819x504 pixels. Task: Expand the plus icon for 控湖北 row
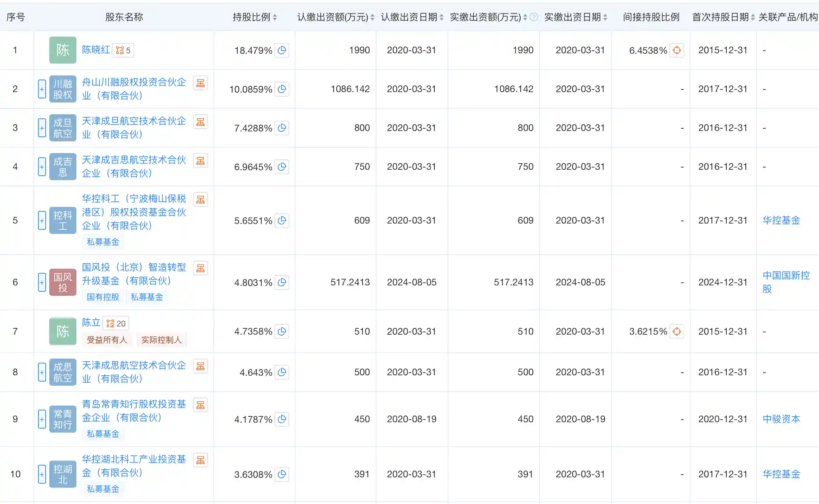point(41,474)
